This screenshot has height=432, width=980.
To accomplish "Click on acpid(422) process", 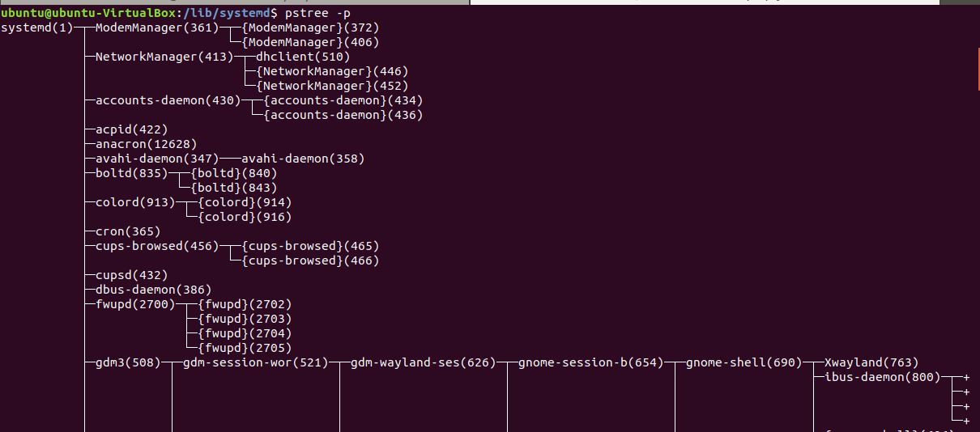I will coord(131,129).
